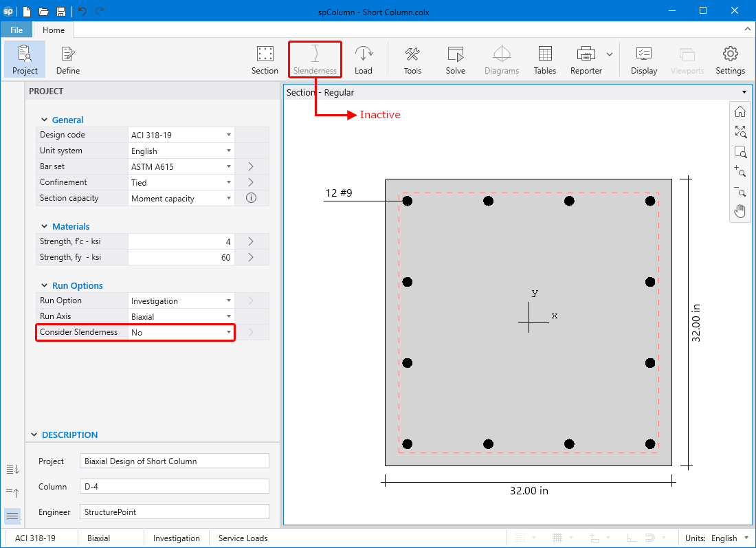Click zoom-to-window icon in viewport toolbar
This screenshot has width=756, height=548.
pos(740,152)
